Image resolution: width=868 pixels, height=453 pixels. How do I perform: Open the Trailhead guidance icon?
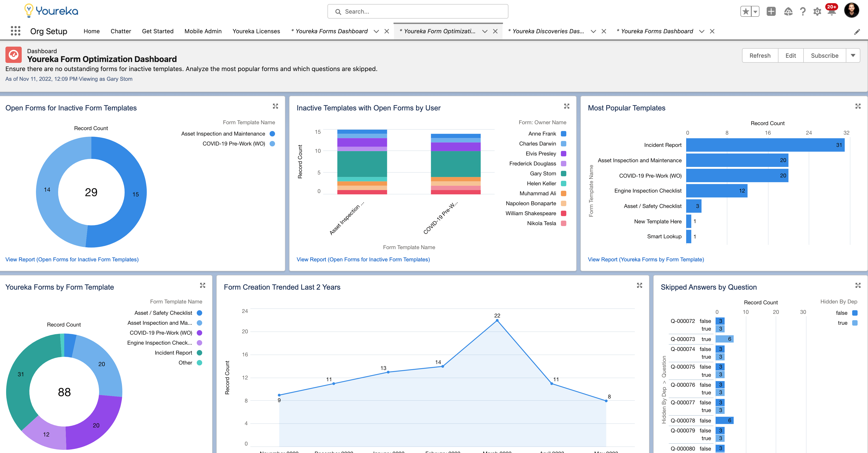(x=788, y=12)
